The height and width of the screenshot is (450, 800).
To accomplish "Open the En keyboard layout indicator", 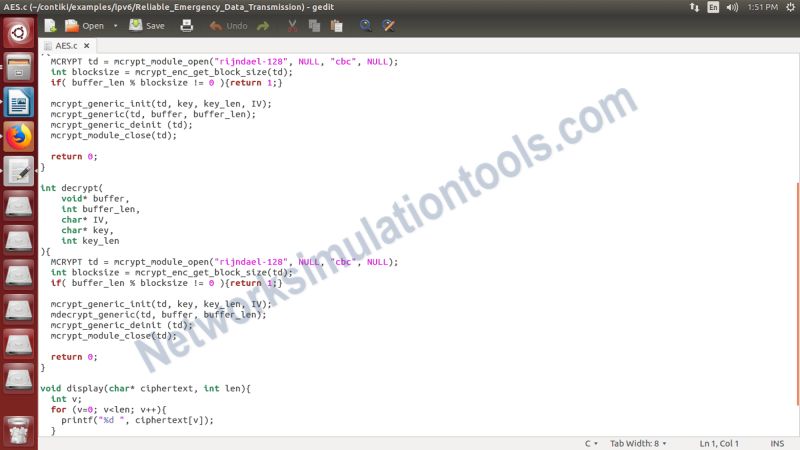I will pyautogui.click(x=713, y=7).
